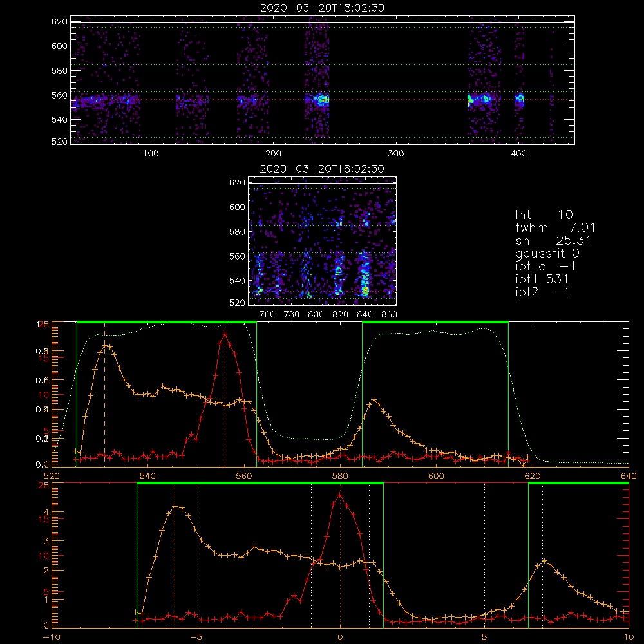Select the 'Int 10' readout

click(x=544, y=214)
